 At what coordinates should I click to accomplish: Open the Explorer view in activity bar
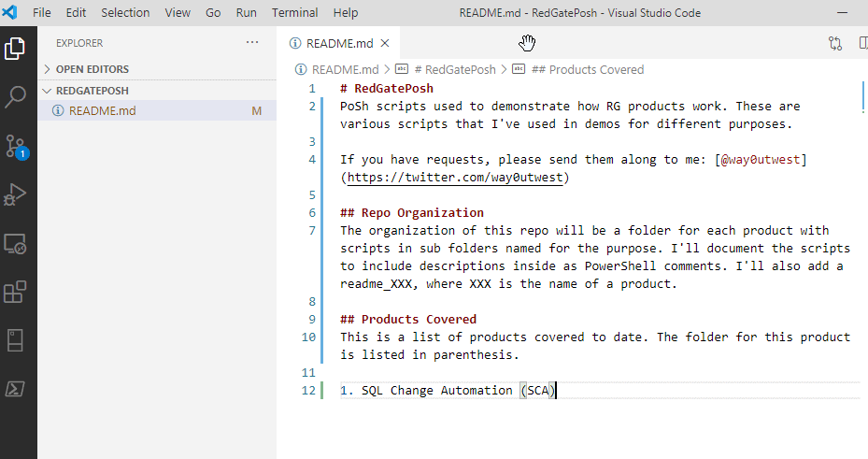15,49
